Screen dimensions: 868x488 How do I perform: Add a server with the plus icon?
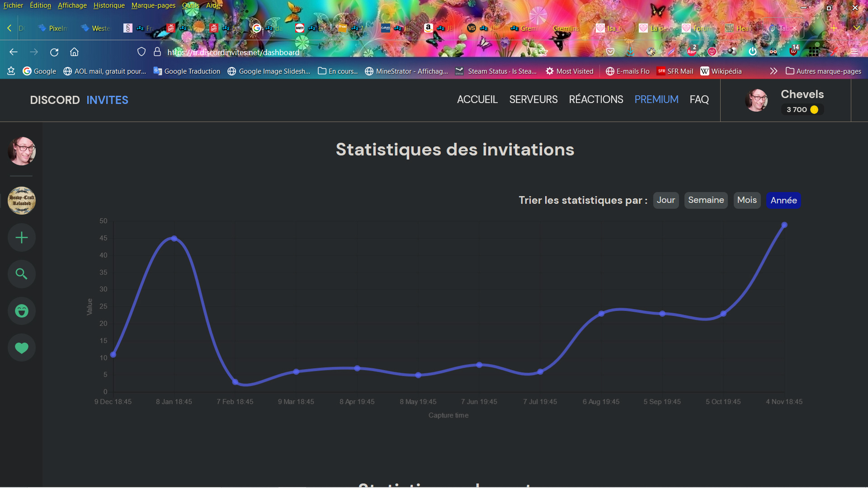21,238
